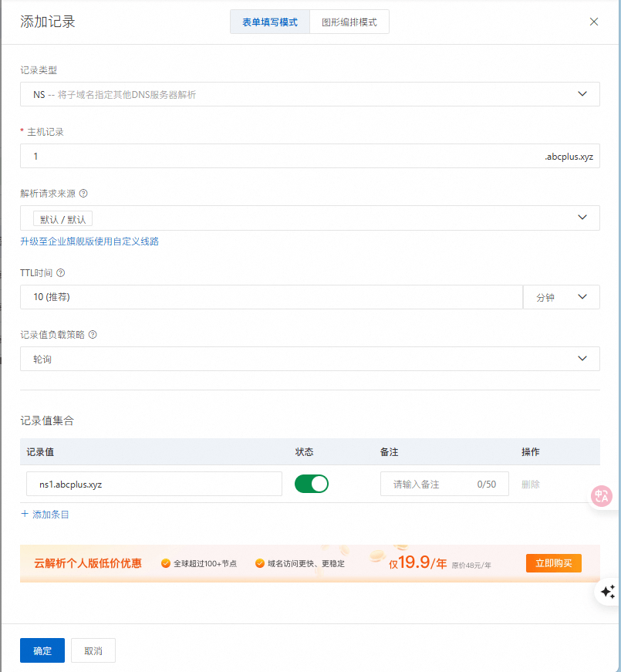Click the plus icon for 添加条目

pyautogui.click(x=25, y=514)
